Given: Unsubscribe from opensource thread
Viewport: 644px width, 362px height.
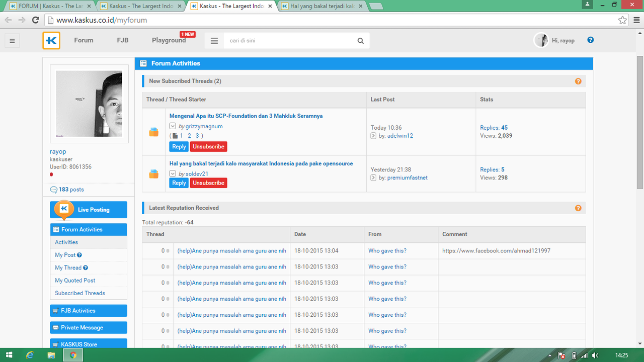Looking at the screenshot, I should pos(208,183).
